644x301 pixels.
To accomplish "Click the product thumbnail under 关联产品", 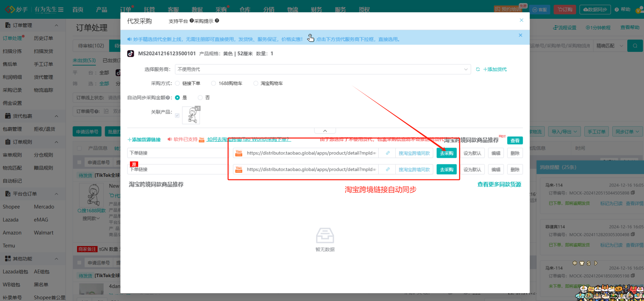I will [191, 115].
